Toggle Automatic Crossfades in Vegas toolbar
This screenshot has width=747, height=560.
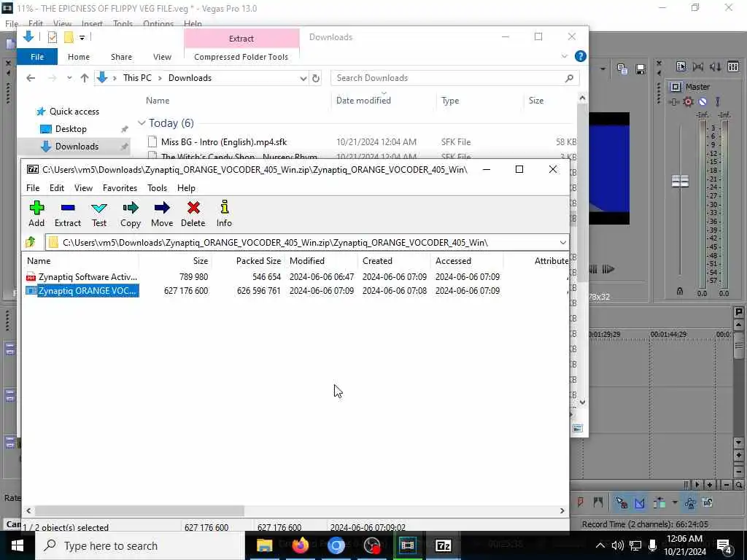[x=640, y=502]
